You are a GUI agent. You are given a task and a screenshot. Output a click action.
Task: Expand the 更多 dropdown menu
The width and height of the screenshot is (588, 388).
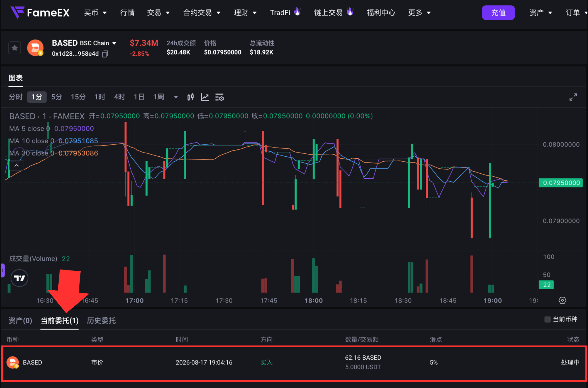(419, 13)
